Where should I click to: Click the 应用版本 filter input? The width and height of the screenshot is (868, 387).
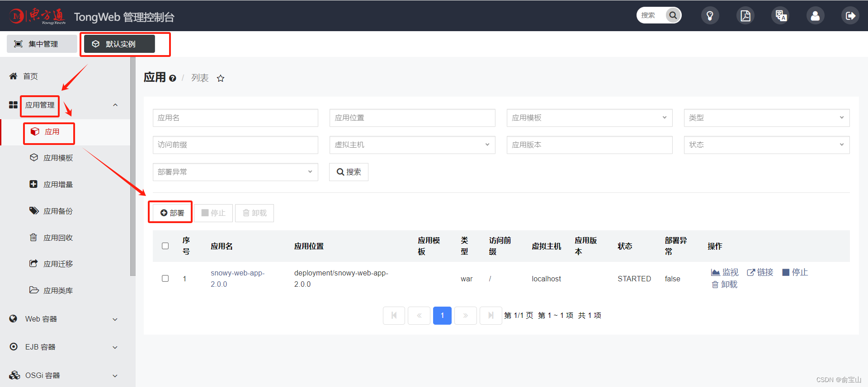(590, 145)
